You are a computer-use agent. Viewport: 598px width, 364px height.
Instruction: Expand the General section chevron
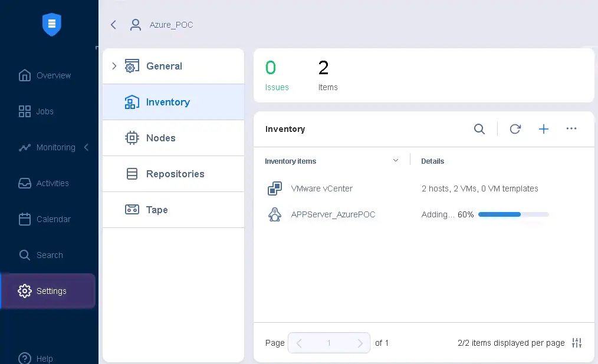(114, 66)
